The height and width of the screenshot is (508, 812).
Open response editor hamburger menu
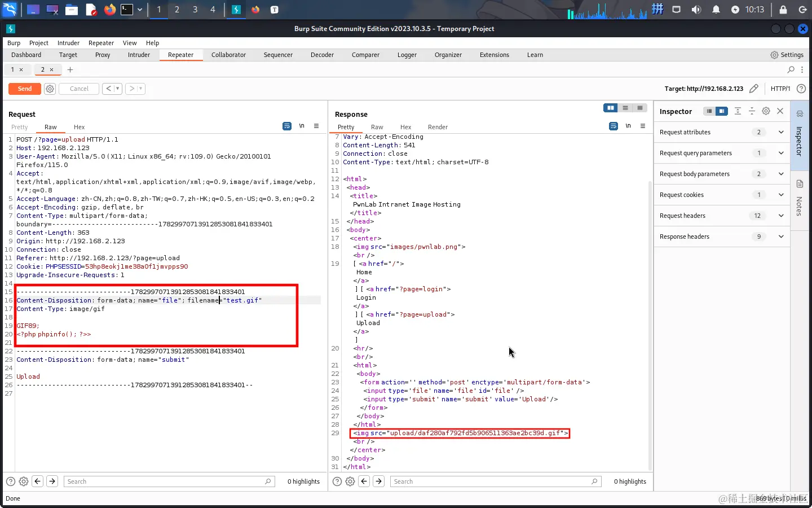tap(643, 126)
